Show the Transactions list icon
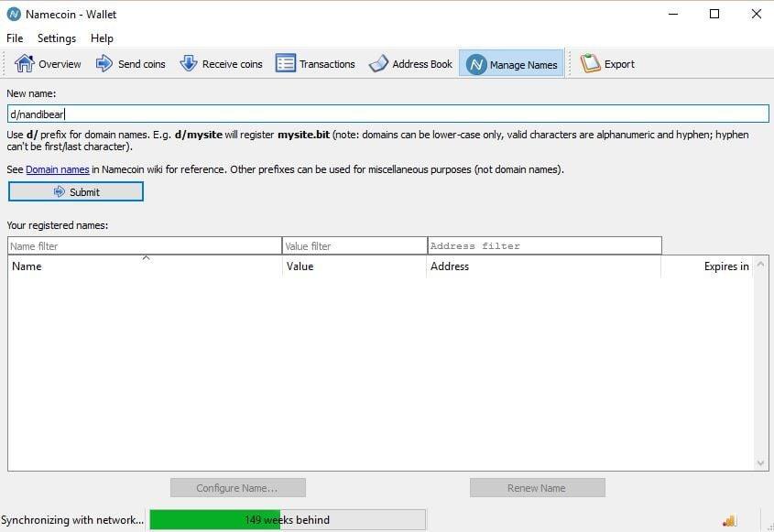 286,64
